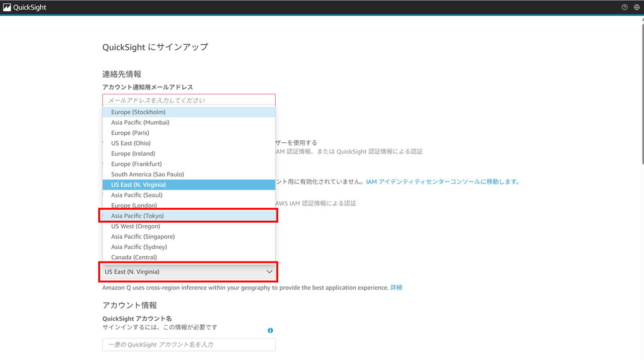This screenshot has width=644, height=360.
Task: Open the help question-mark icon
Action: [625, 8]
